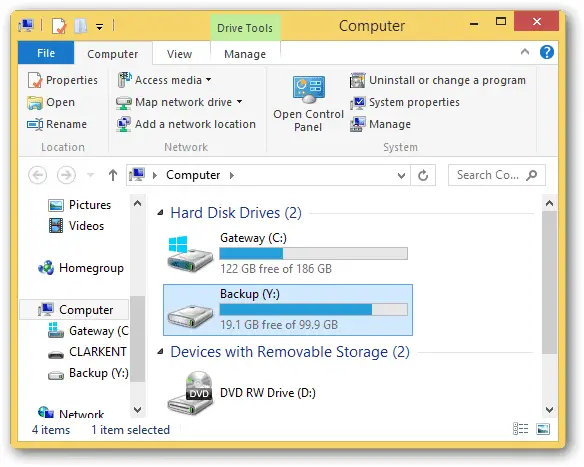Collapse the ribbon with the up chevron
This screenshot has height=467, width=584.
point(525,52)
